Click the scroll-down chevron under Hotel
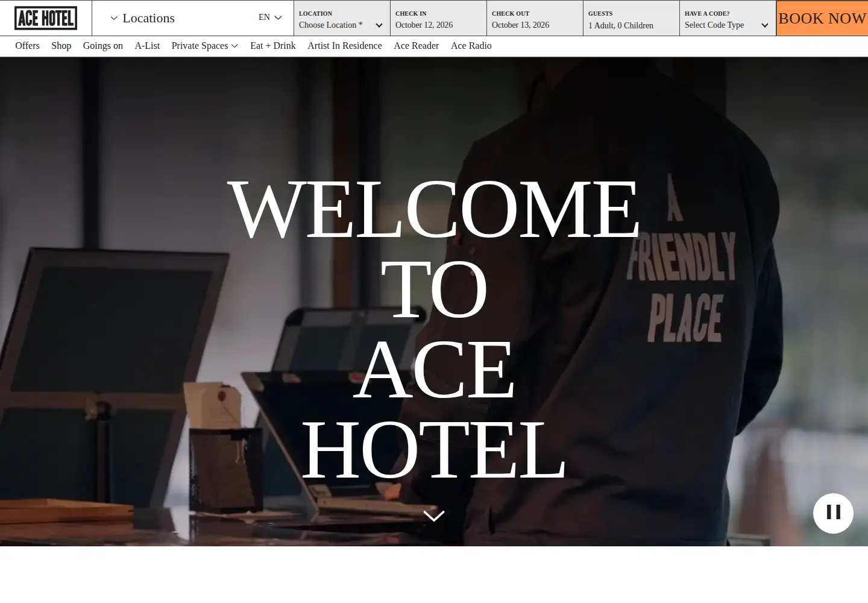This screenshot has width=868, height=603. pos(434,516)
